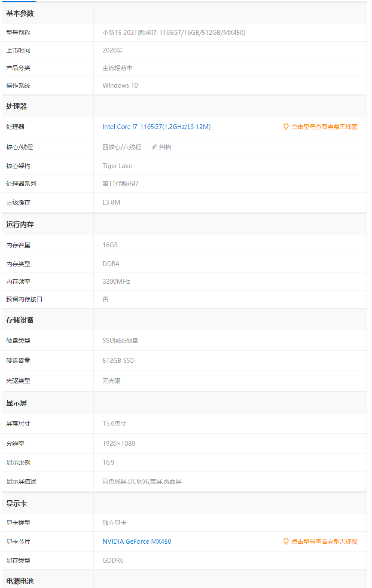Click the 产品分类 row label
Screen dimensions: 372x588
18,68
